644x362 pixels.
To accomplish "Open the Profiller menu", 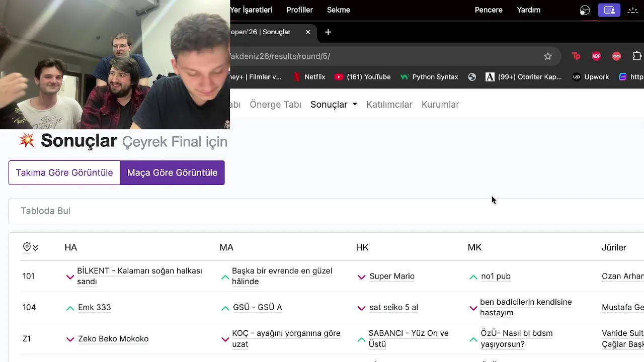I will coord(299,10).
